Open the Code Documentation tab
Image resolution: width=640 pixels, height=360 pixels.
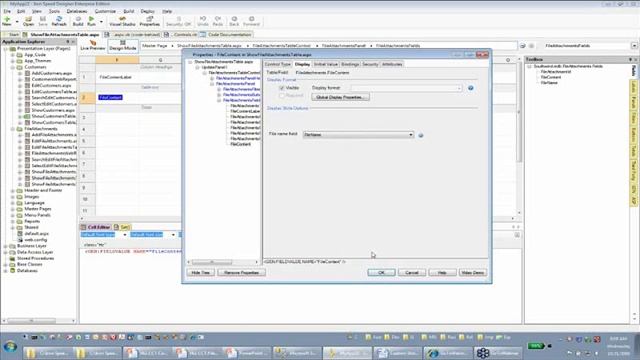point(226,35)
